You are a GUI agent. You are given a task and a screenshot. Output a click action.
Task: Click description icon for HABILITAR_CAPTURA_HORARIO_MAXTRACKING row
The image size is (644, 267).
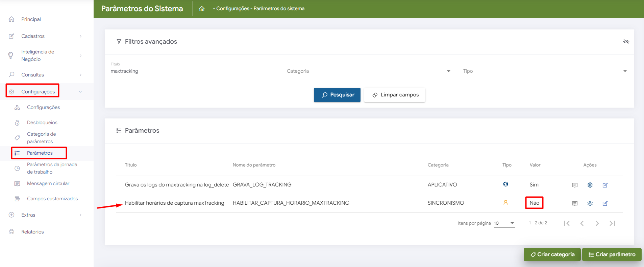[x=574, y=203]
